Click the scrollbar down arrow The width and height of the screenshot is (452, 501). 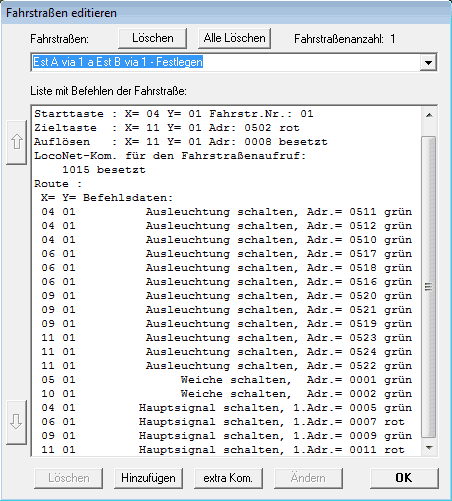(429, 448)
